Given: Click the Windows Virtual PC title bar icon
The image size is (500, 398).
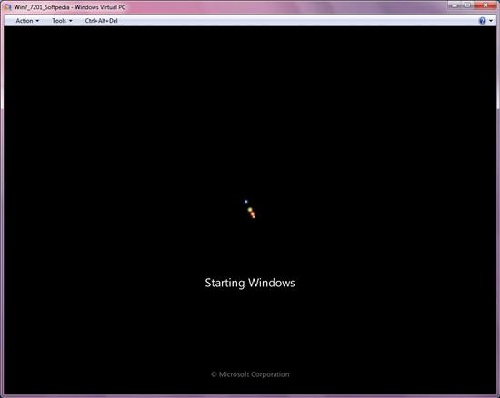Looking at the screenshot, I should 8,7.
